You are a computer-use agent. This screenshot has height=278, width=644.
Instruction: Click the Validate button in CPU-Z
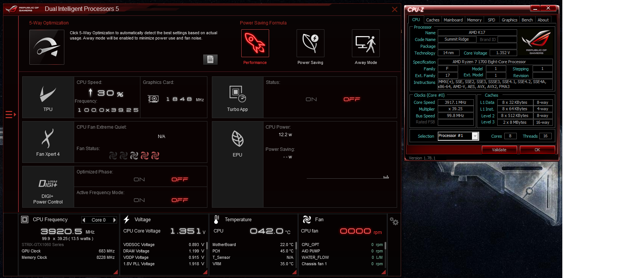pyautogui.click(x=499, y=150)
